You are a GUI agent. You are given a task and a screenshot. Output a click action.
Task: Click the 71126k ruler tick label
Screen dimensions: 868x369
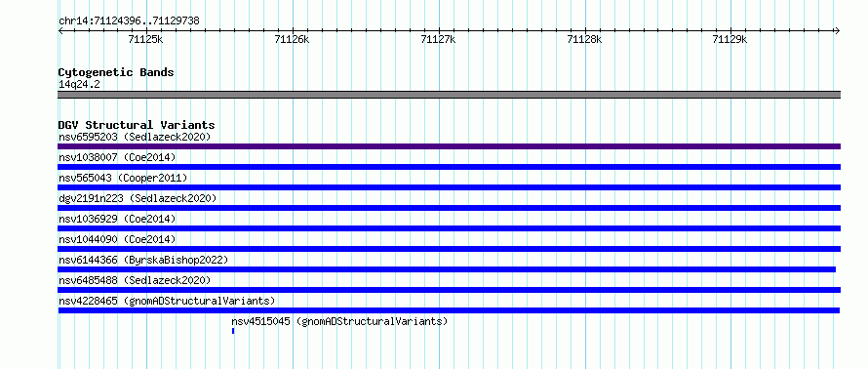tap(292, 39)
